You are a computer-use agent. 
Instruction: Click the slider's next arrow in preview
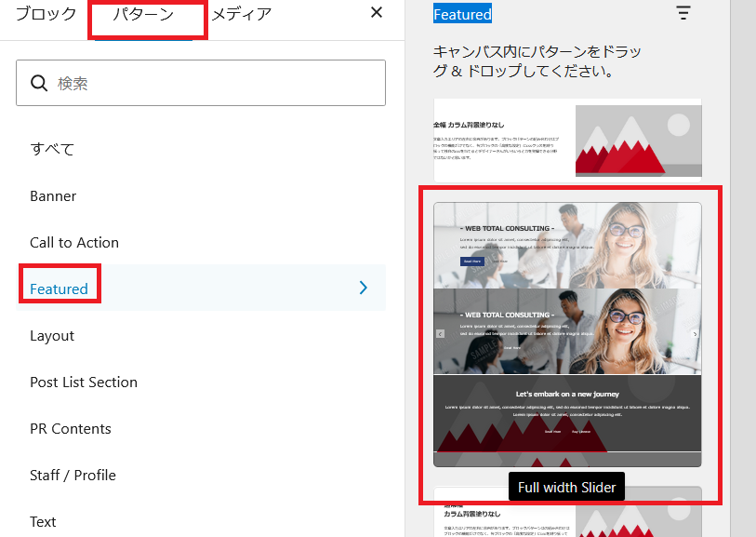[695, 334]
